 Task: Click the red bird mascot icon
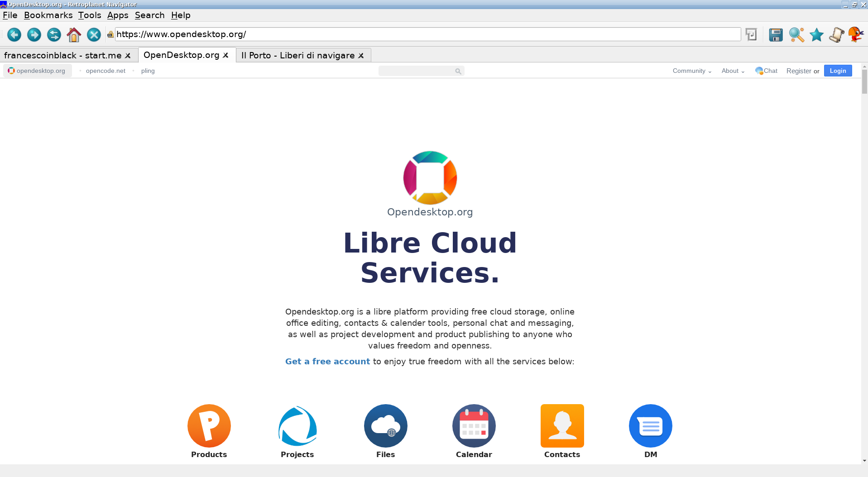856,34
